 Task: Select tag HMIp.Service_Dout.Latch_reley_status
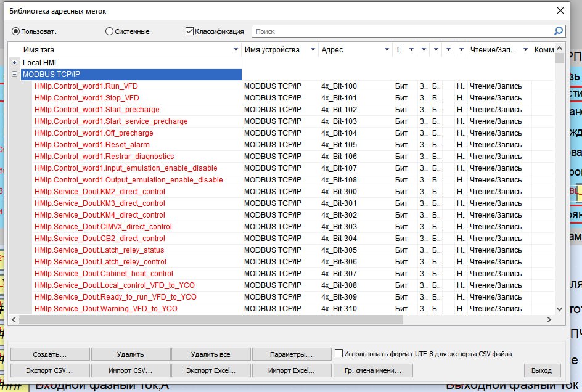click(x=99, y=250)
